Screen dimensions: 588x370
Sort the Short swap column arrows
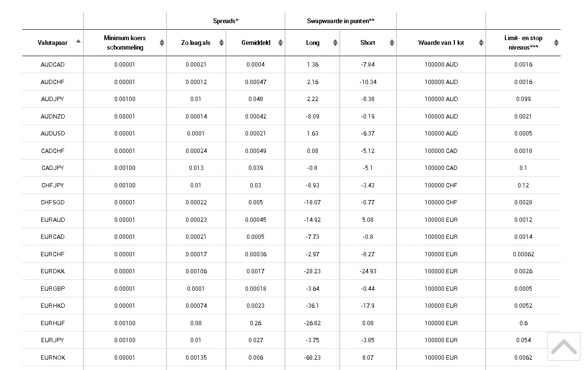point(392,43)
